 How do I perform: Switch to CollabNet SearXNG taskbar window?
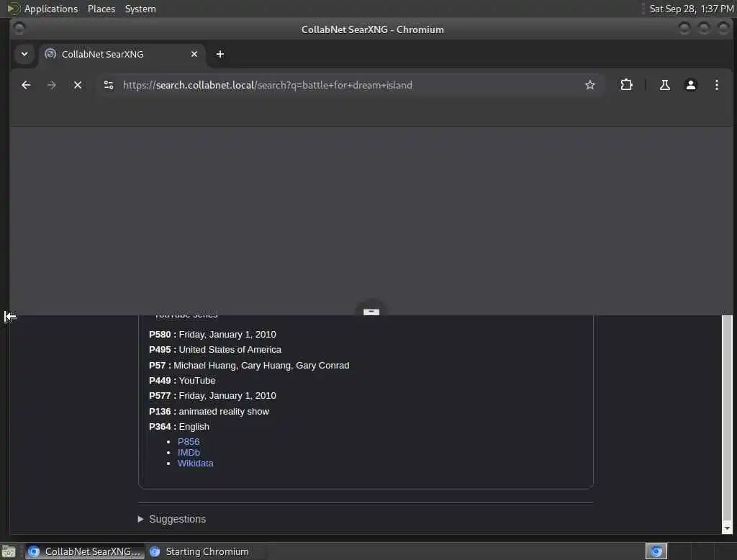coord(85,551)
